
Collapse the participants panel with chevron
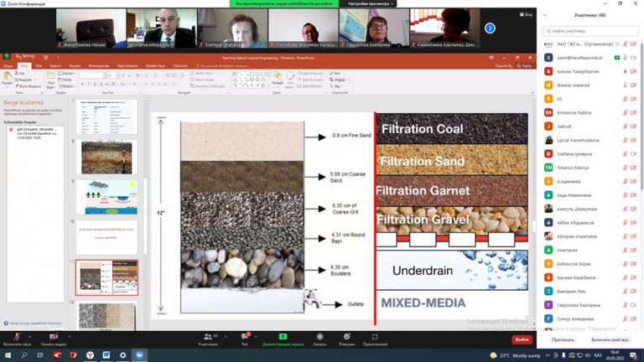point(546,16)
